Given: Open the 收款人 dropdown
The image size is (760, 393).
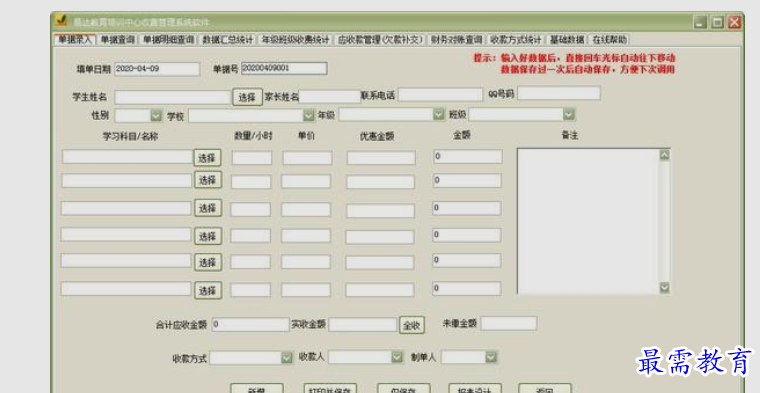Looking at the screenshot, I should click(397, 357).
